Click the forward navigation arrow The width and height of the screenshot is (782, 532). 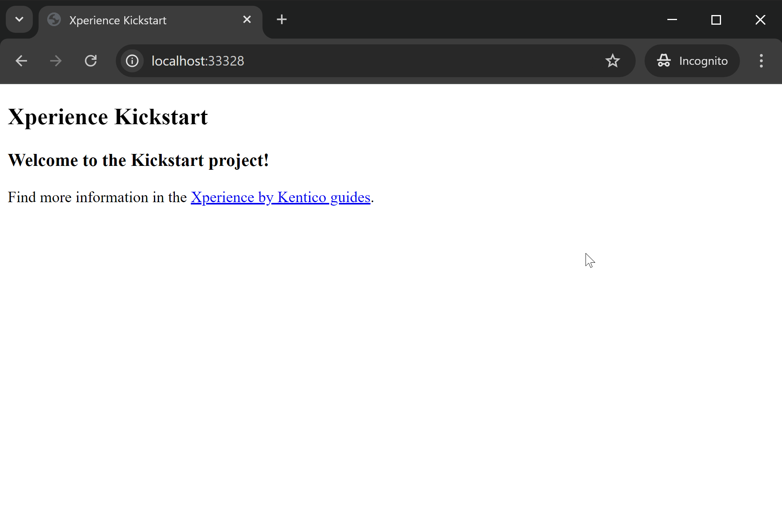[x=56, y=61]
